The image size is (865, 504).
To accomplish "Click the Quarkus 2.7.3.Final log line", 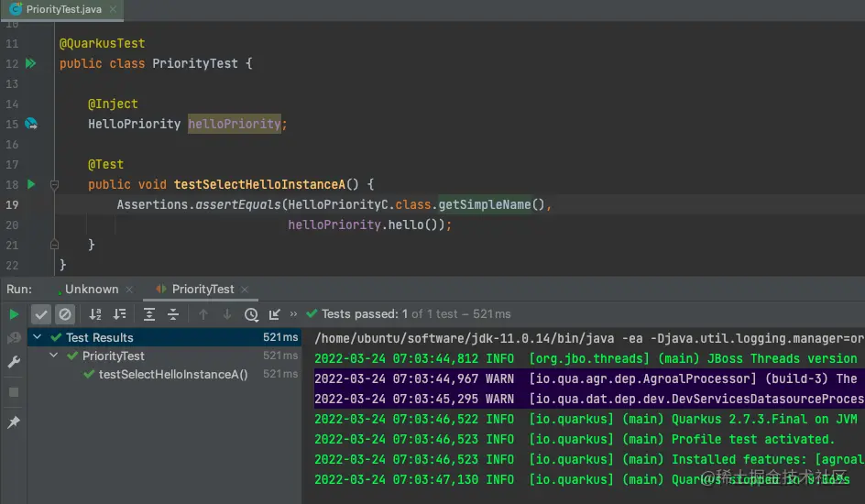I will click(586, 419).
